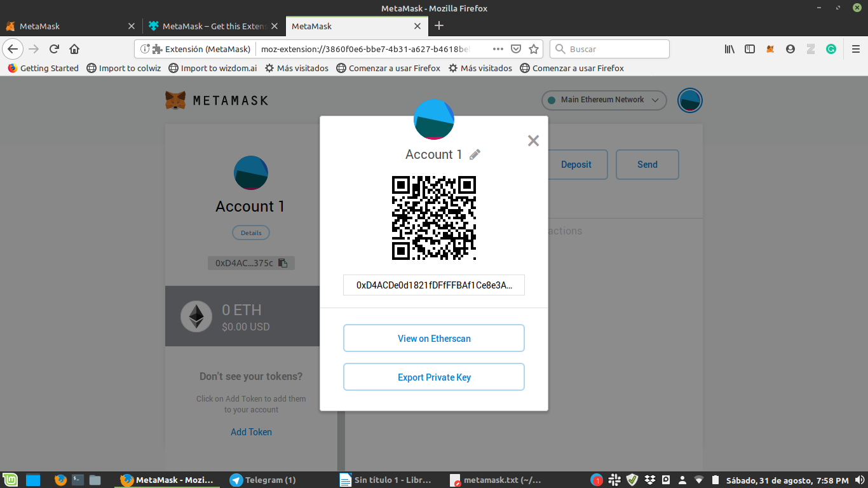
Task: Open the Dropbox tray icon
Action: (649, 480)
